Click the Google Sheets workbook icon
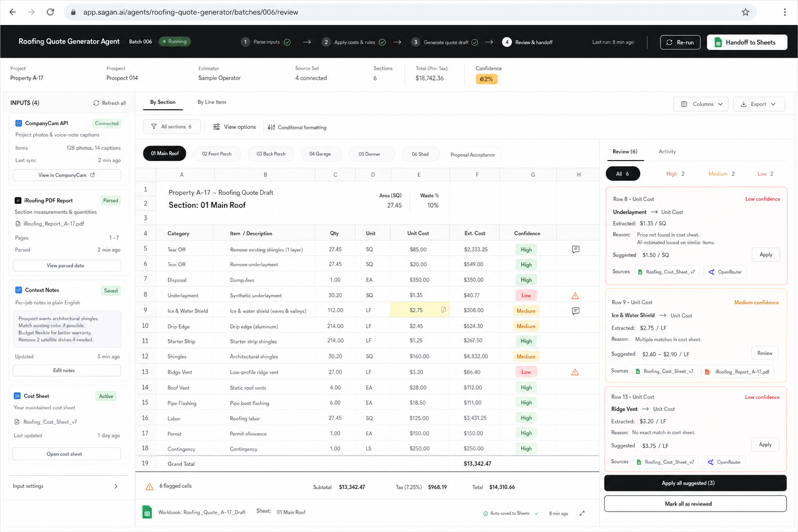The image size is (798, 532). click(x=147, y=512)
